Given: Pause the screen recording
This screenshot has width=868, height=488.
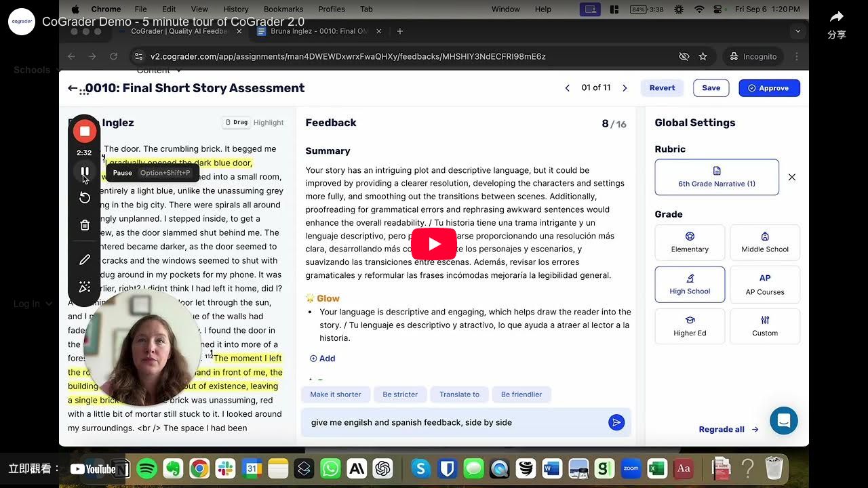Looking at the screenshot, I should click(85, 172).
